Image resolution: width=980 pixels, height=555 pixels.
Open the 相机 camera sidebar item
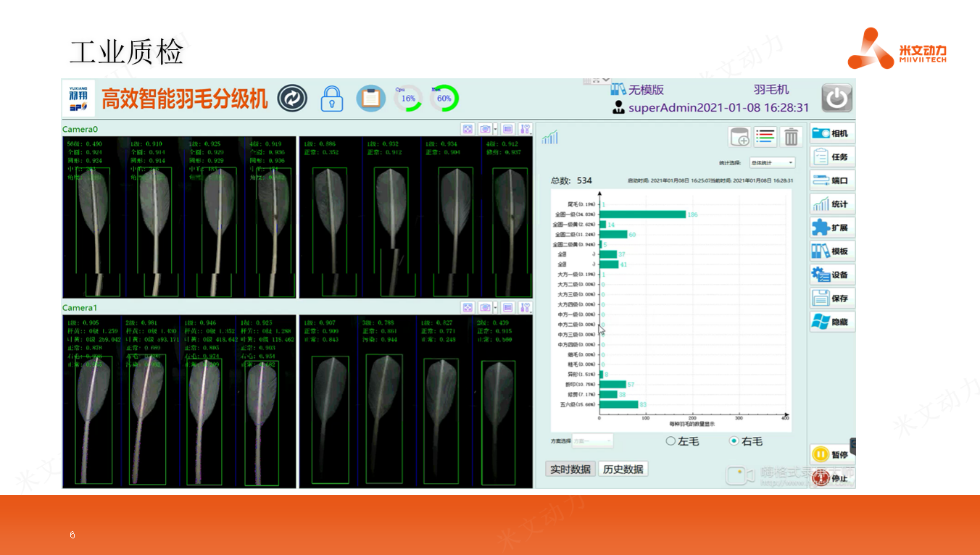pos(832,133)
